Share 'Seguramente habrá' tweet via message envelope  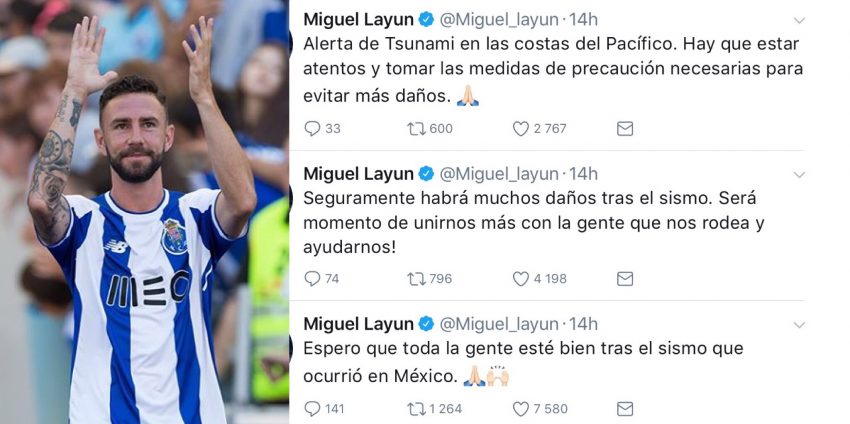tap(625, 279)
